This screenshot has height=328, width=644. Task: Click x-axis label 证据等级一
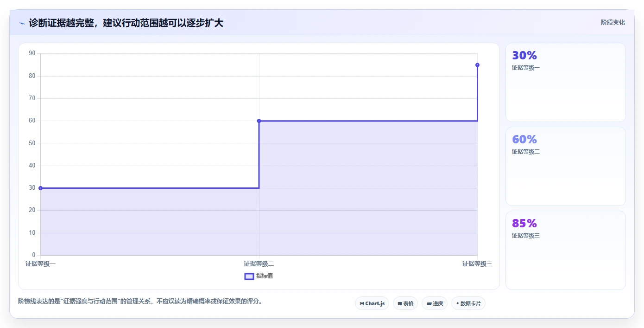[40, 264]
